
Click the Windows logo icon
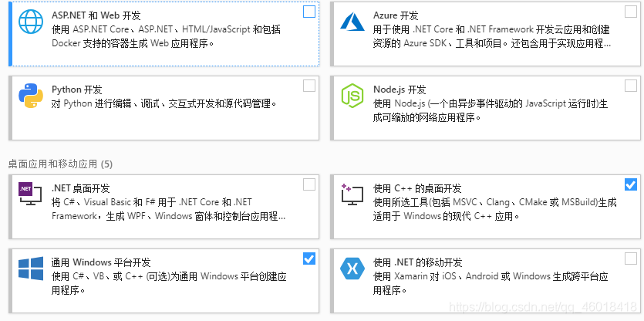pyautogui.click(x=31, y=269)
